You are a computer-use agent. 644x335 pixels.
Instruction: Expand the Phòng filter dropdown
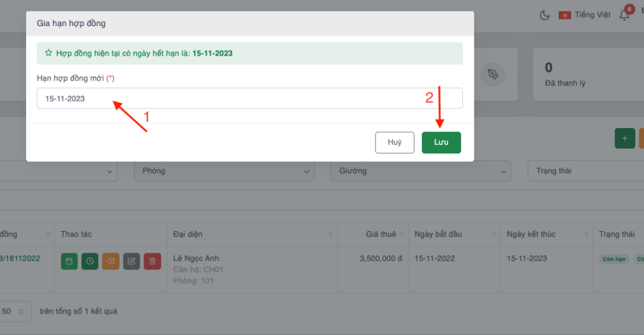[x=224, y=171]
